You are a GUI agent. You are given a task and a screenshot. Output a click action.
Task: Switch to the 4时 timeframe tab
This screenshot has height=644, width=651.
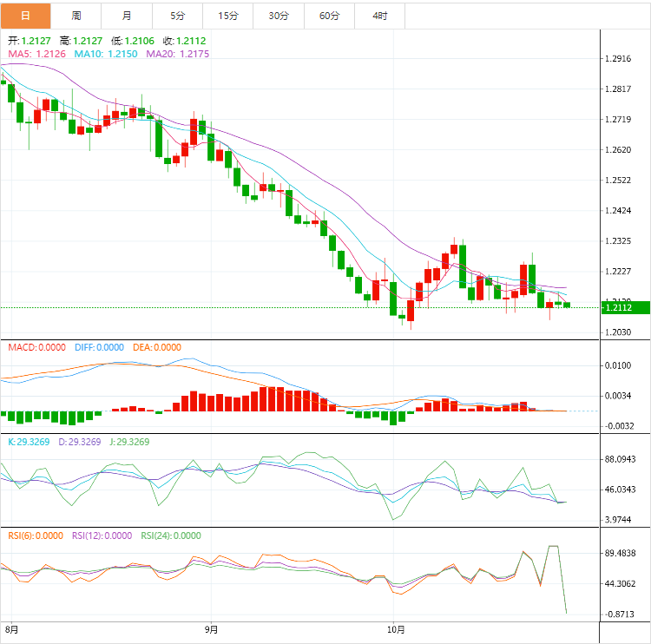tap(380, 16)
